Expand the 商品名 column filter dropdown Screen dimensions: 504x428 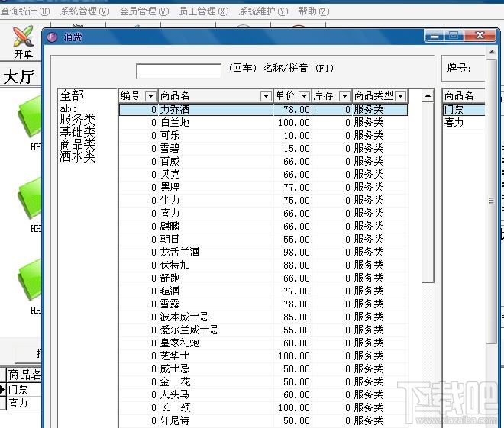click(266, 95)
